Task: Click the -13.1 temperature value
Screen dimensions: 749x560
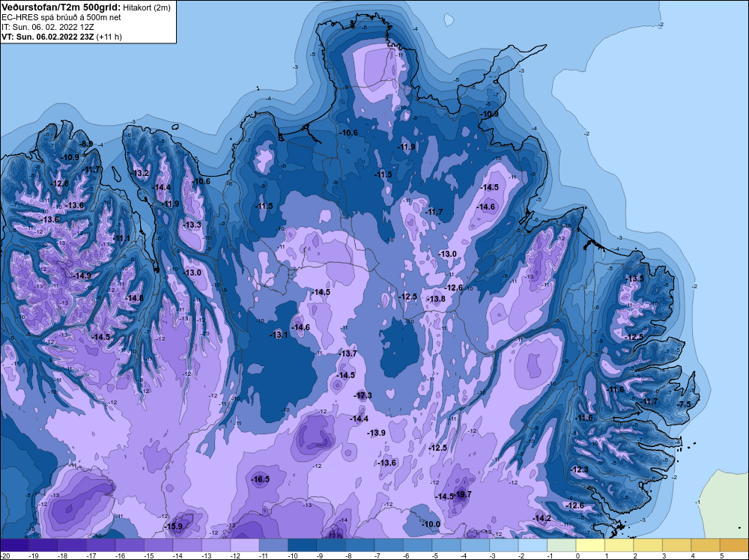Action: 279,335
